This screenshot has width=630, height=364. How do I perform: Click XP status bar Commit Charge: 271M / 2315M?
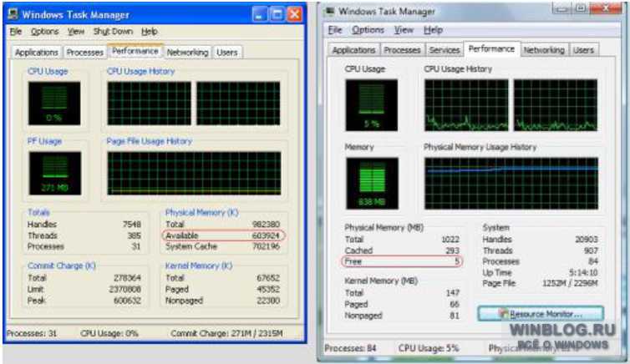(x=226, y=333)
